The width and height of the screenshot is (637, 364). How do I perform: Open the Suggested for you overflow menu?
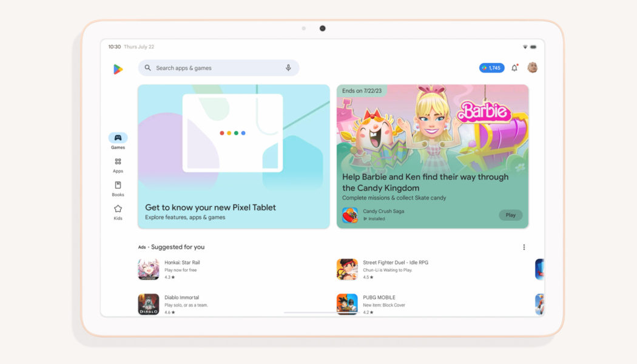pos(524,247)
